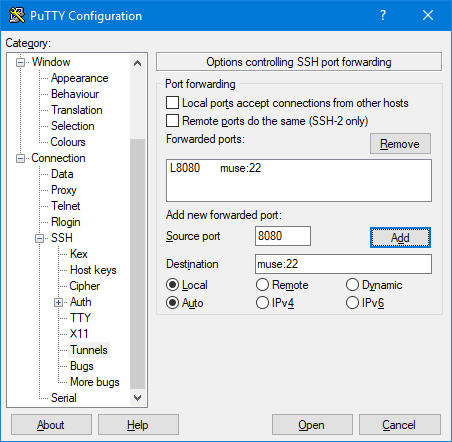
Task: Click the Open session button
Action: click(x=312, y=425)
